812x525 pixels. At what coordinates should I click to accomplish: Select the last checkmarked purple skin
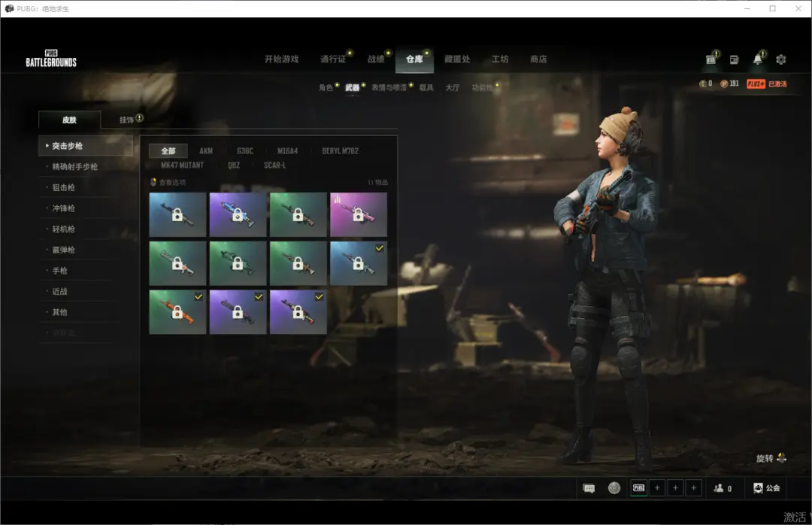pos(298,312)
